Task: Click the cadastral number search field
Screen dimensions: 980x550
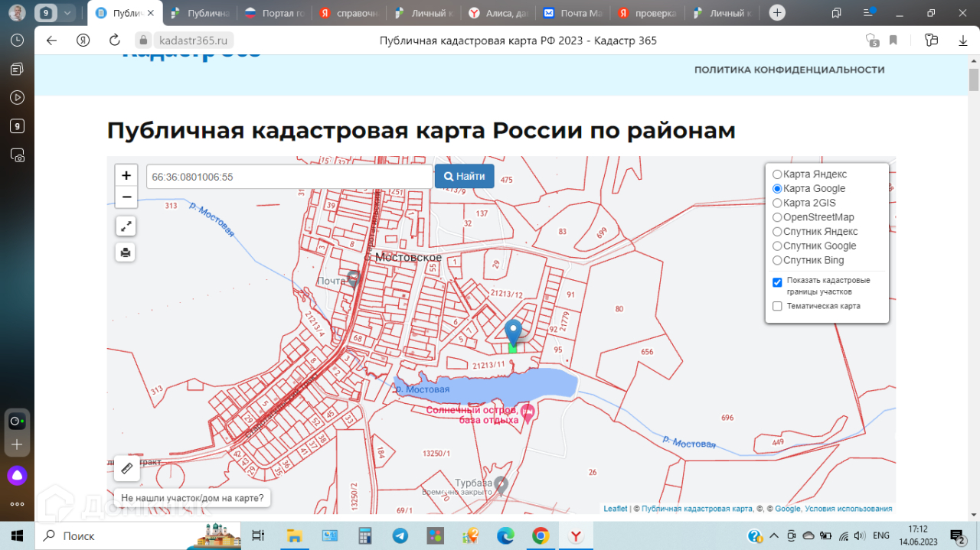Action: (x=289, y=177)
